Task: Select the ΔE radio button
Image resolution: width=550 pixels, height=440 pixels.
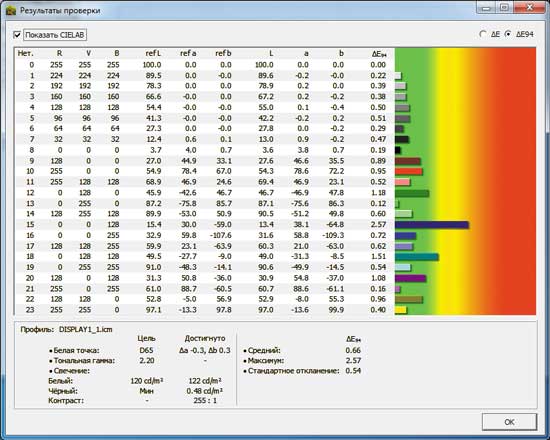Action: point(483,34)
